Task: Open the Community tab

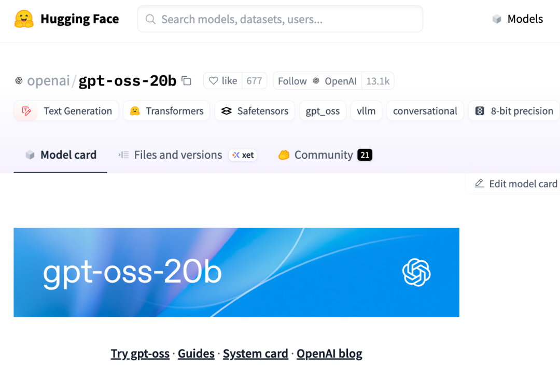Action: click(x=323, y=155)
